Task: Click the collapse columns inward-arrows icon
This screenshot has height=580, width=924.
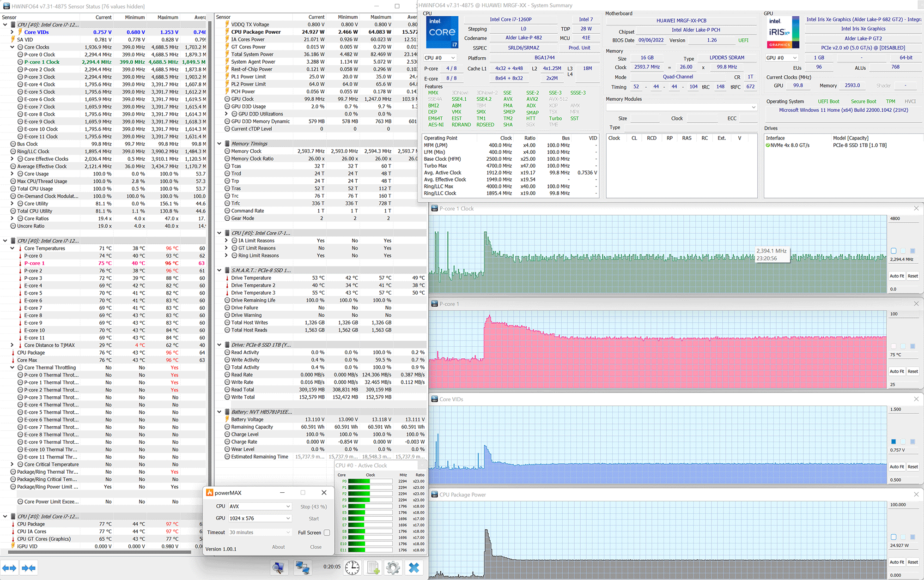Action: click(29, 568)
